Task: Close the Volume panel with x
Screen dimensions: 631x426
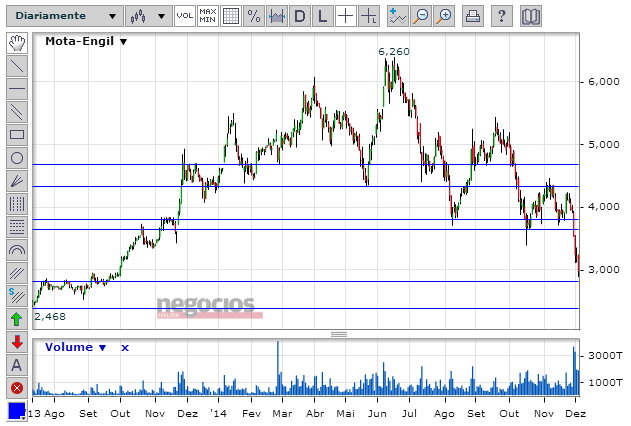Action: point(125,348)
